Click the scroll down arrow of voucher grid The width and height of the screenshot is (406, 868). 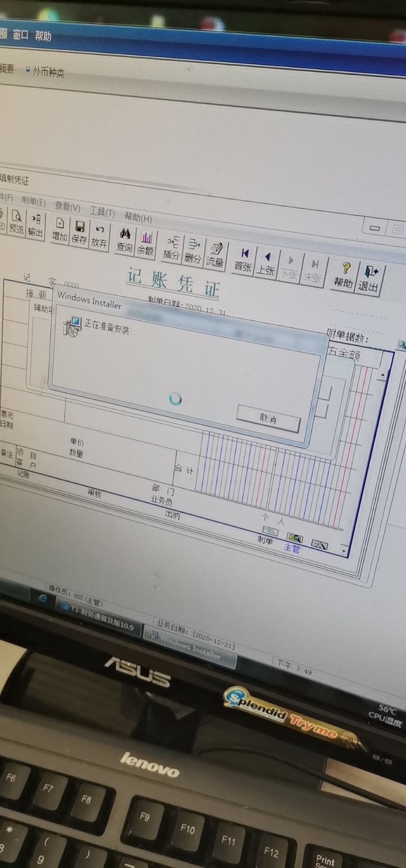click(344, 552)
